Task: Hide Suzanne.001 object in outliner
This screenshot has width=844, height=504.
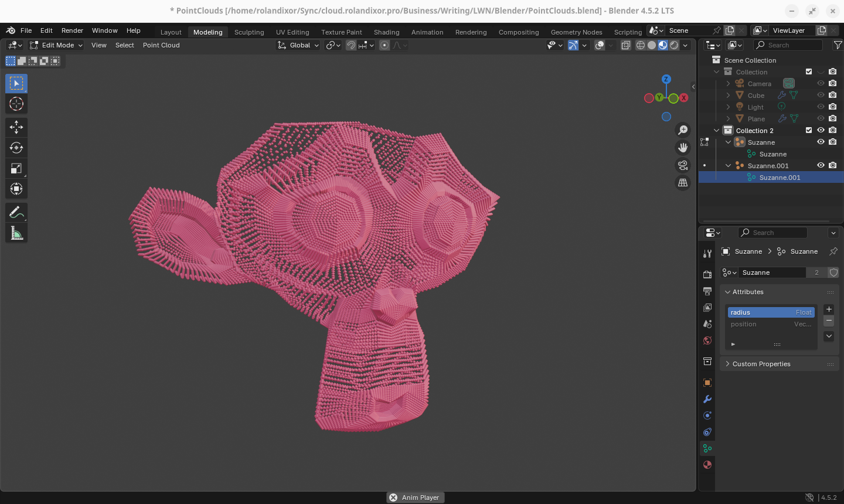Action: [x=821, y=166]
